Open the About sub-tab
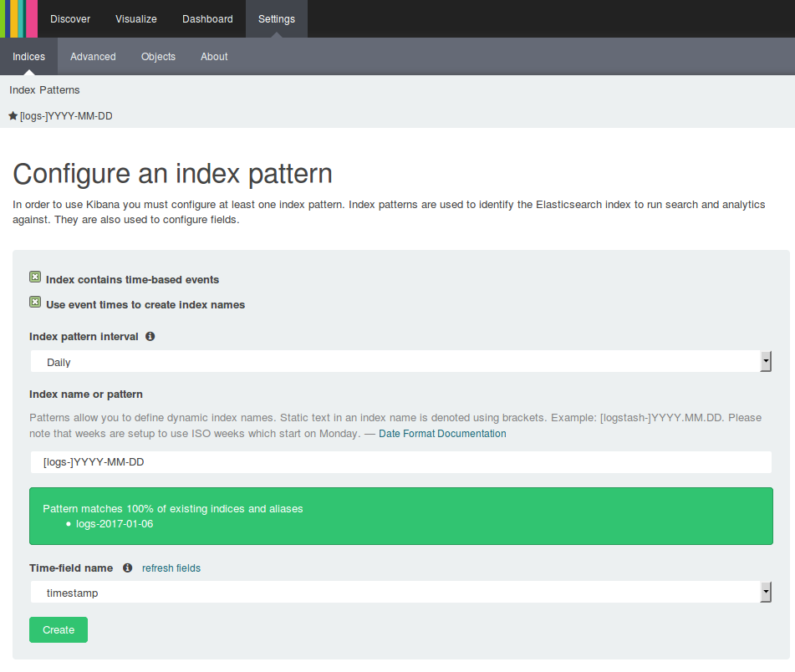The height and width of the screenshot is (672, 795). (x=214, y=56)
